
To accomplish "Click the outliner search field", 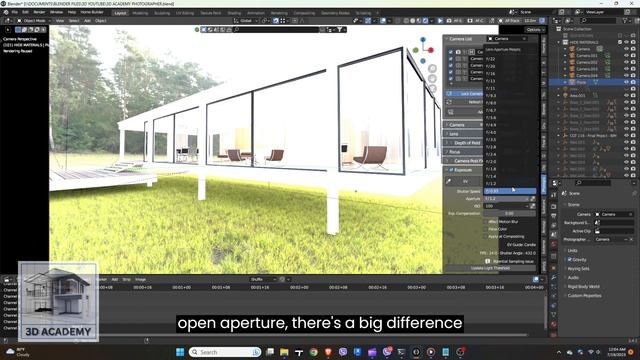I will point(599,20).
